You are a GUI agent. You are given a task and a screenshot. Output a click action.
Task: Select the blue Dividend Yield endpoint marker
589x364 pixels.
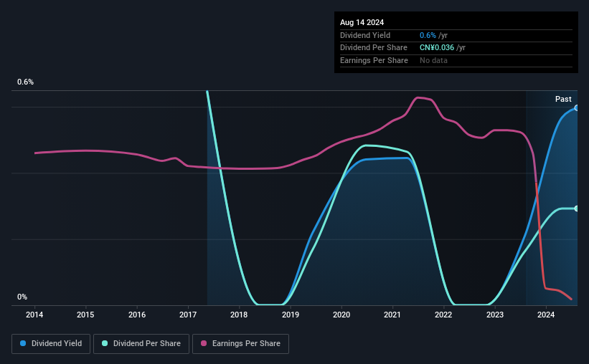[x=577, y=108]
